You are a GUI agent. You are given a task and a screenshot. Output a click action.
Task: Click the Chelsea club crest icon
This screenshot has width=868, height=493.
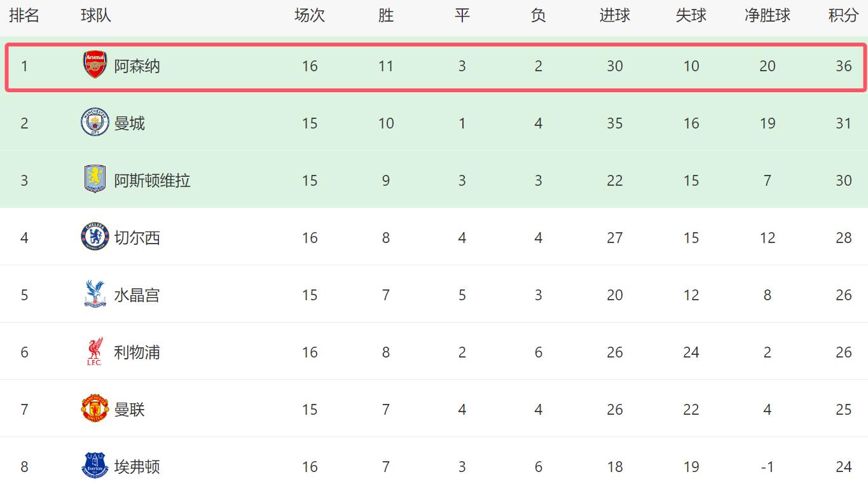coord(95,237)
